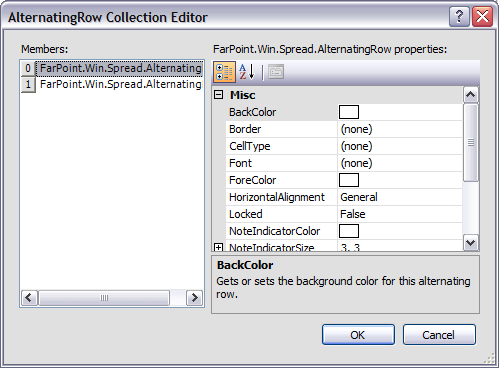Screen dimensions: 499x368
Task: Select the Locked property name
Action: [246, 214]
